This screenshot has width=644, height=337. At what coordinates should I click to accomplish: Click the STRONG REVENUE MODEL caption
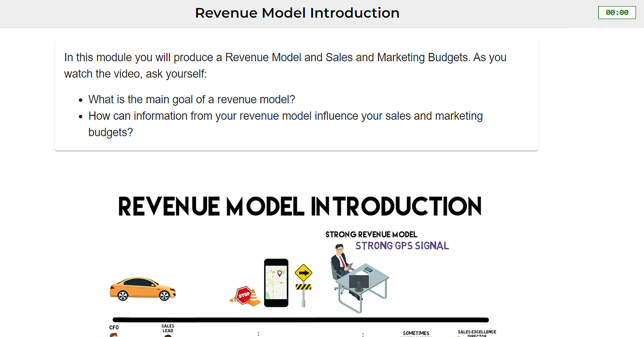click(371, 234)
